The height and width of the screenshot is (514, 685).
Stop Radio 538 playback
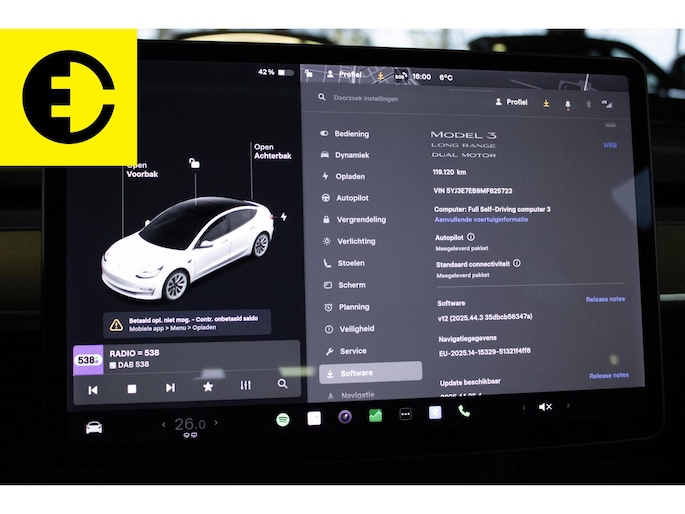[132, 388]
